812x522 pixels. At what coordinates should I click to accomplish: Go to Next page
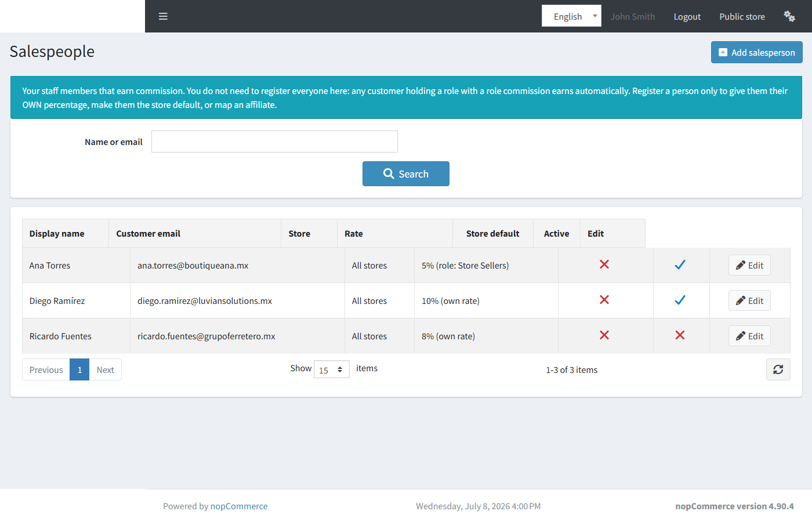105,369
